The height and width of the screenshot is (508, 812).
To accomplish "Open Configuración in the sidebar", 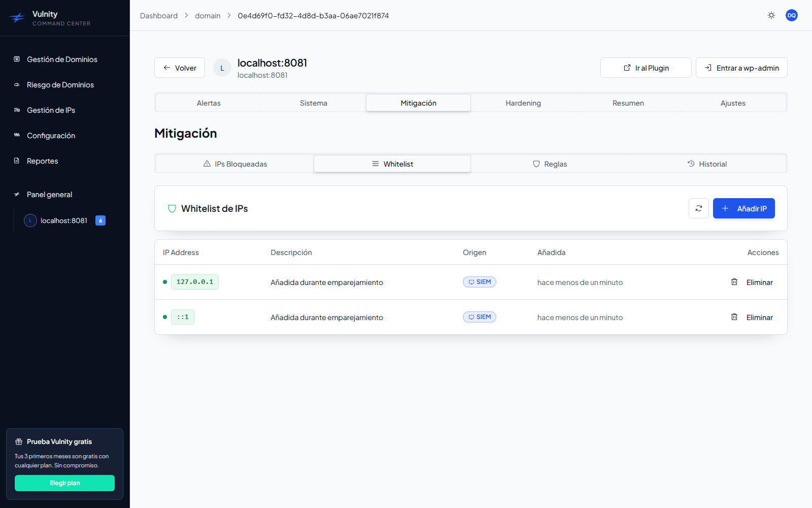I will point(51,136).
